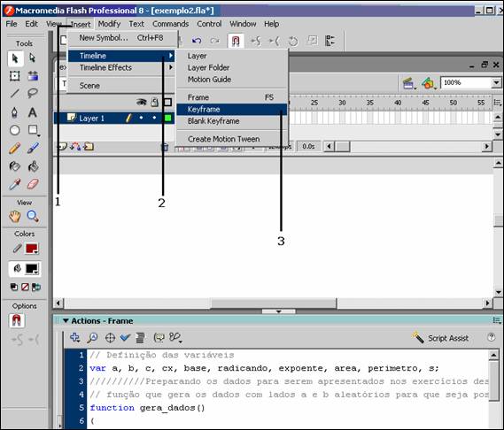The height and width of the screenshot is (430, 504).
Task: Click the Redo toolbar icon
Action: [x=214, y=41]
